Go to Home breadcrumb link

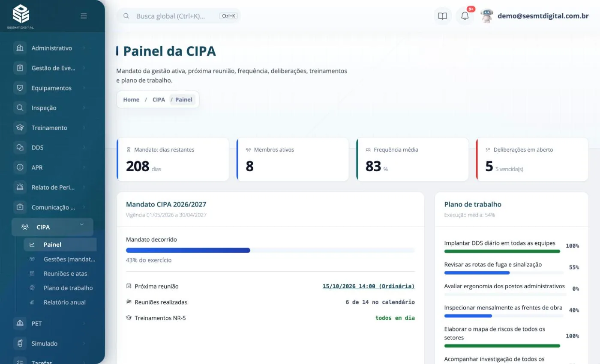pos(131,99)
